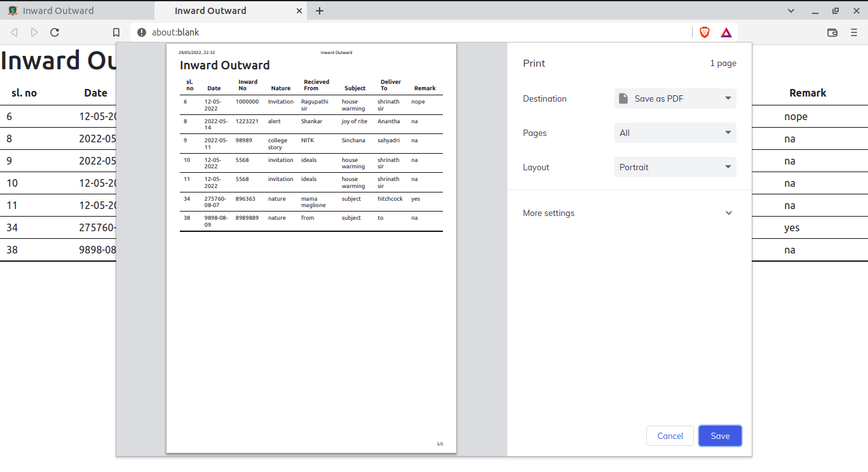Open the Pages dropdown set to All
The width and height of the screenshot is (868, 472).
pos(675,133)
